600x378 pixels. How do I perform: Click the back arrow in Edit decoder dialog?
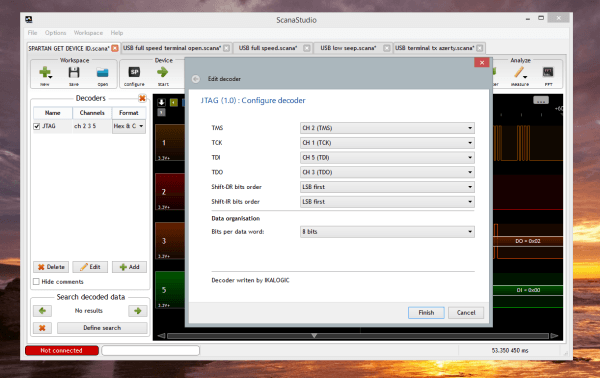pos(196,79)
